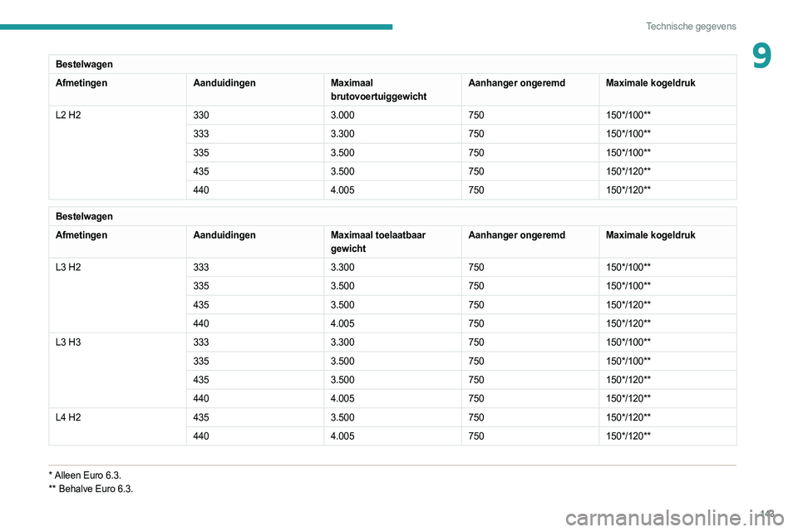This screenshot has height=532, width=798.
Task: Click '435' in the L2 H2 group
Action: (201, 171)
